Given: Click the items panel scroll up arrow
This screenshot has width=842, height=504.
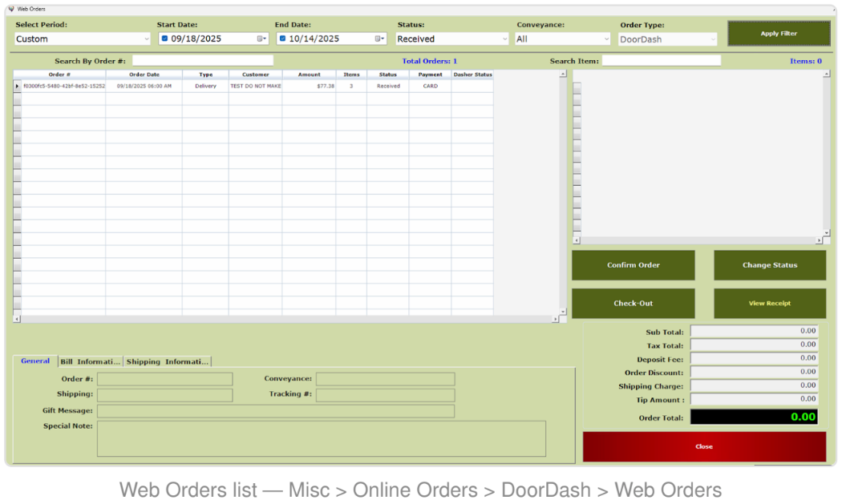Looking at the screenshot, I should [x=826, y=74].
